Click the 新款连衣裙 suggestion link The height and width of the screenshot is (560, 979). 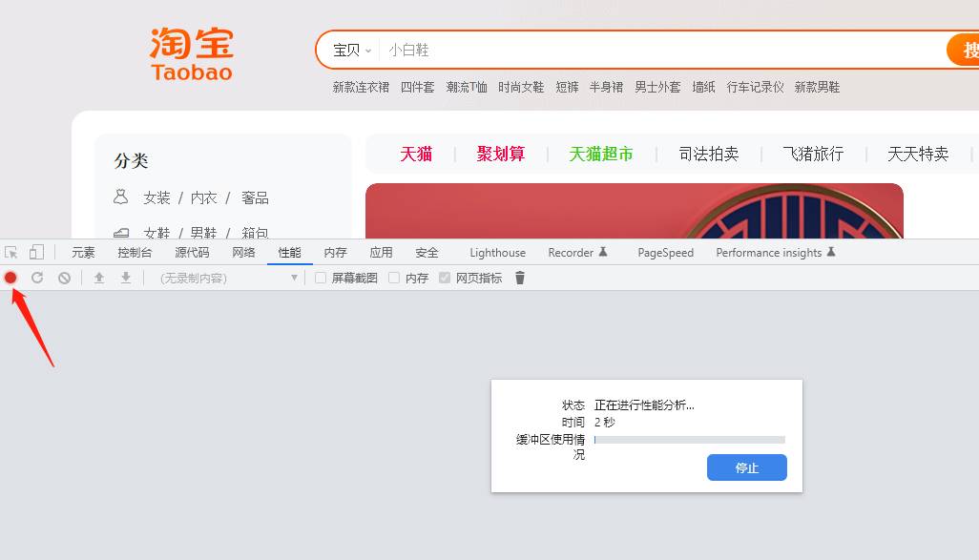pyautogui.click(x=361, y=87)
